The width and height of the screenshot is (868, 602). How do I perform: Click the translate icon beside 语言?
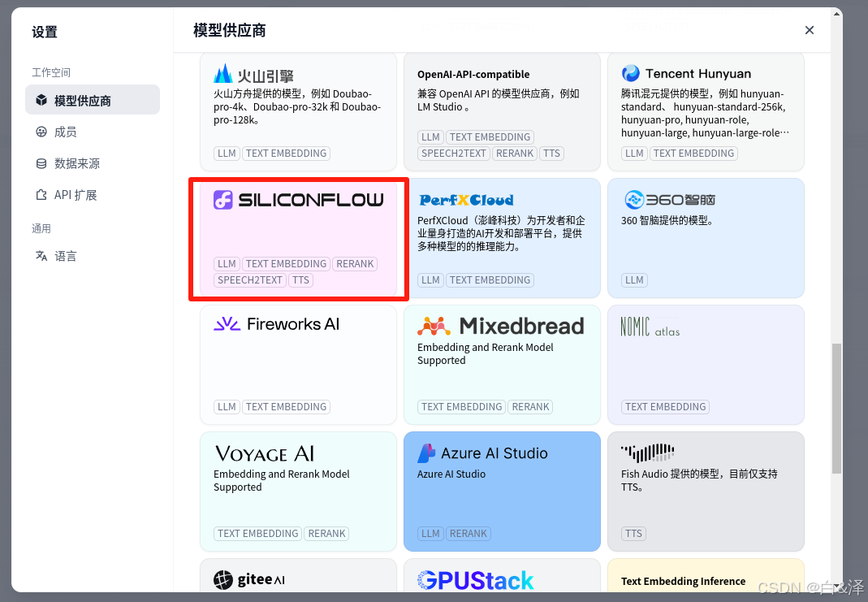(x=41, y=256)
